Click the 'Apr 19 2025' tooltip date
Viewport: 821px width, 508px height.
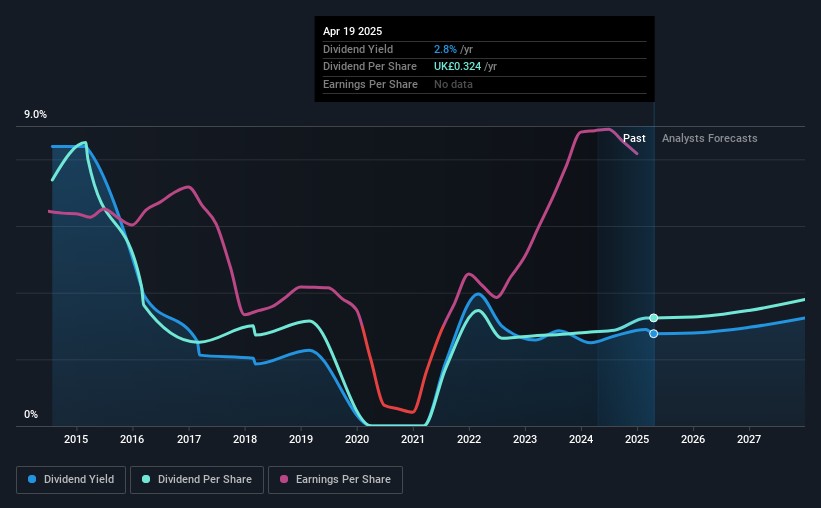[352, 31]
